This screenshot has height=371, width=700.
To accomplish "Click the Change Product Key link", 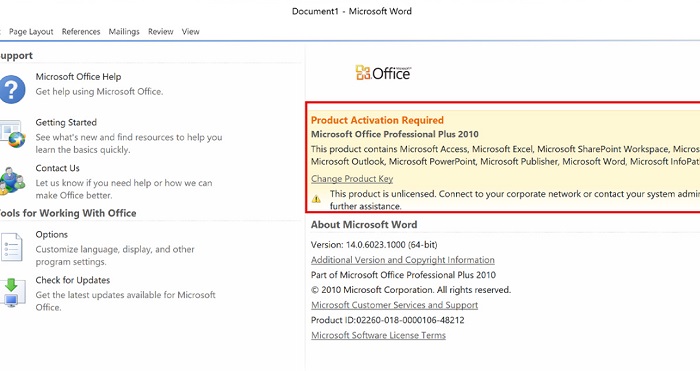I will pyautogui.click(x=352, y=179).
